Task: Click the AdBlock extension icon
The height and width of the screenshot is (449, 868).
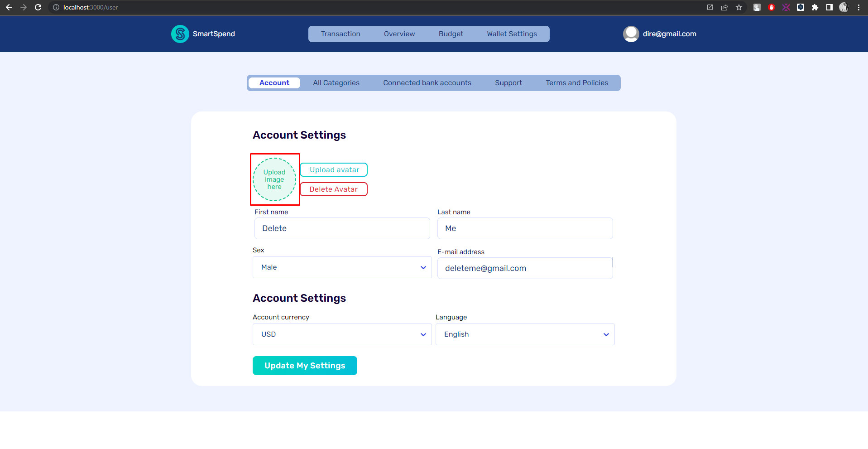Action: (x=772, y=7)
